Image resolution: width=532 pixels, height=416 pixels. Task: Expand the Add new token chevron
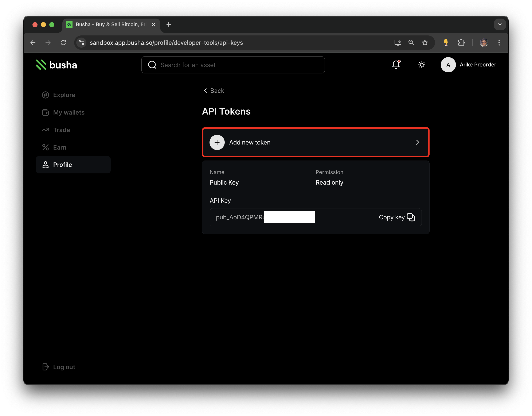click(418, 142)
